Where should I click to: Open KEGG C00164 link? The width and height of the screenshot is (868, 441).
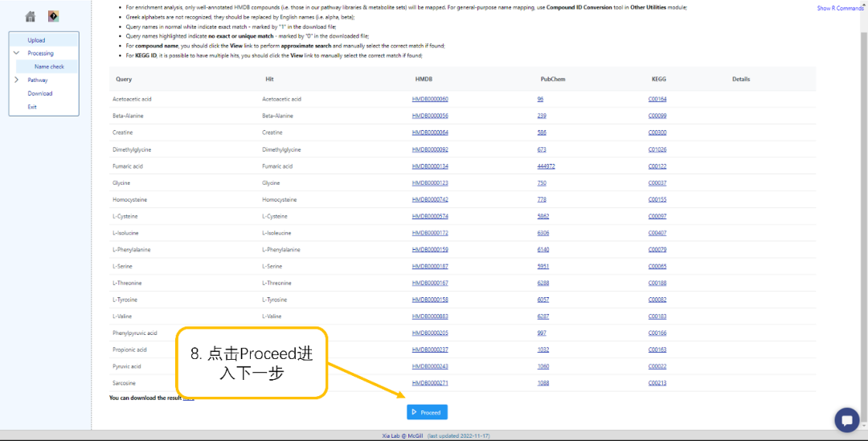pyautogui.click(x=657, y=99)
